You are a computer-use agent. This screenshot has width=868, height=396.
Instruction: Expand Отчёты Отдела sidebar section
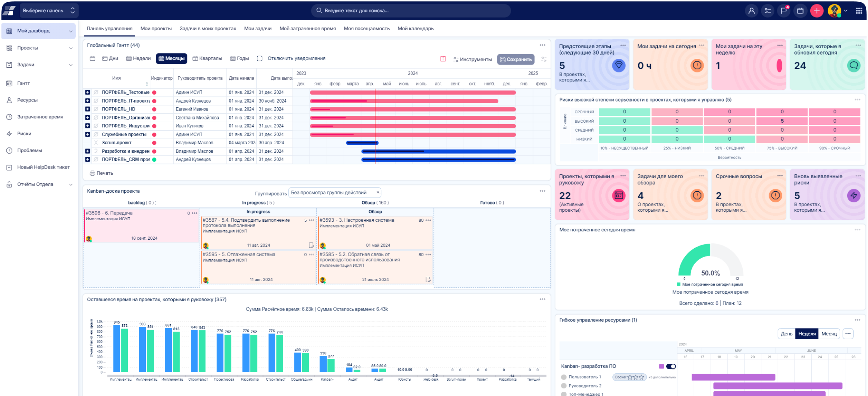pyautogui.click(x=71, y=184)
